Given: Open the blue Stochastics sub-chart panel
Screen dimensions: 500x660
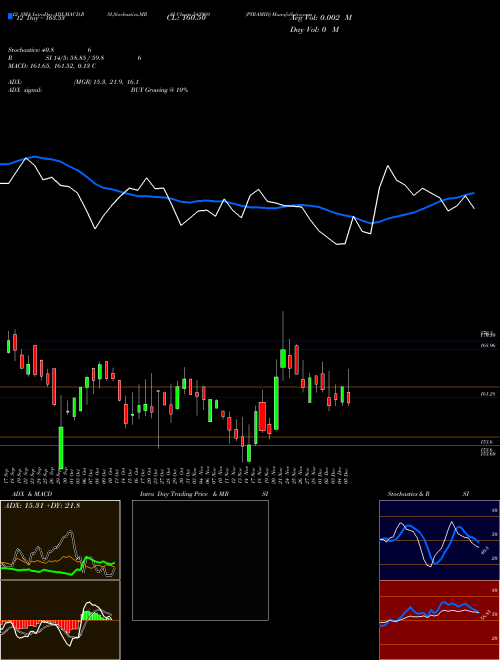Looking at the screenshot, I should coord(439,540).
